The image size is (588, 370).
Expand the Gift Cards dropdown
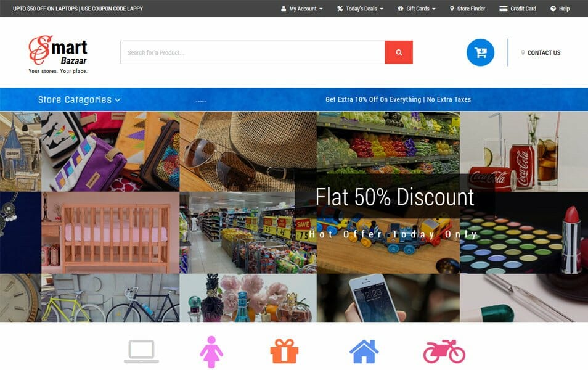coord(417,9)
